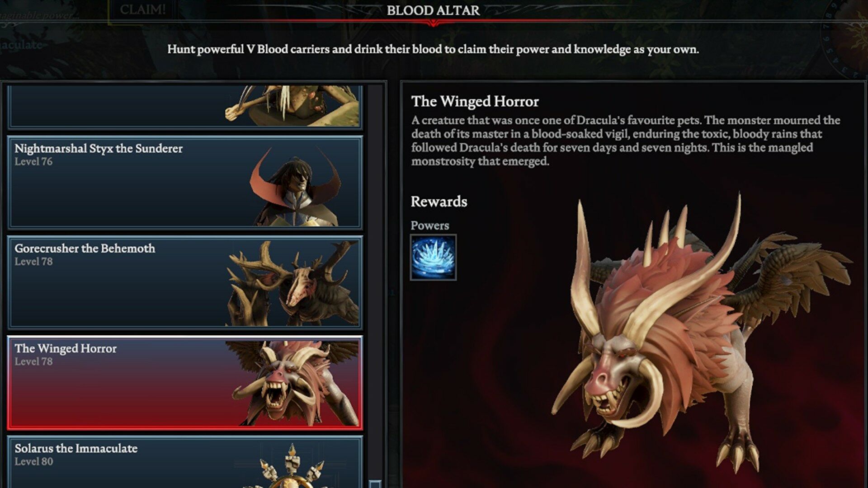Click the BLOOD ALTAR title header
This screenshot has width=868, height=488.
(433, 10)
